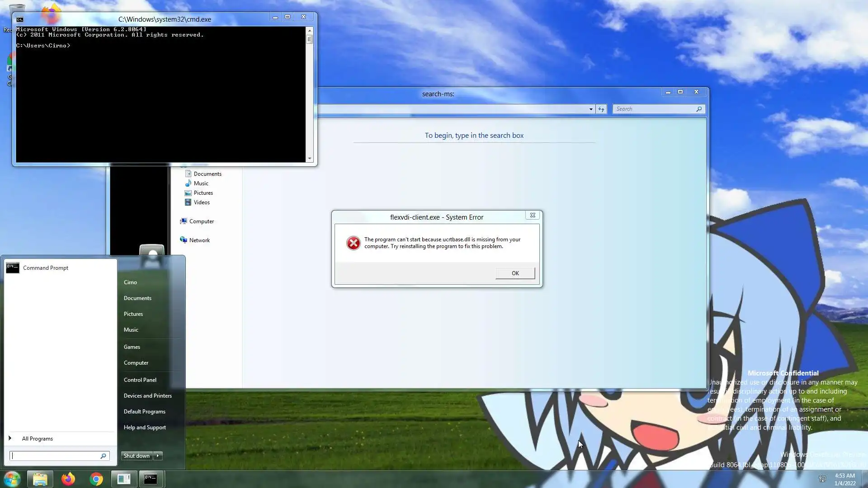The height and width of the screenshot is (488, 868).
Task: Expand the Shut down options arrow
Action: pos(158,456)
